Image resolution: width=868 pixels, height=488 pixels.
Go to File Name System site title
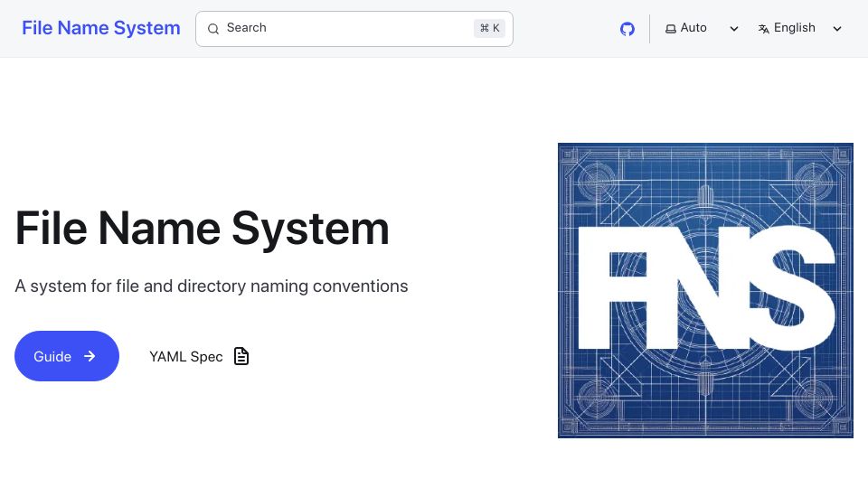point(100,28)
